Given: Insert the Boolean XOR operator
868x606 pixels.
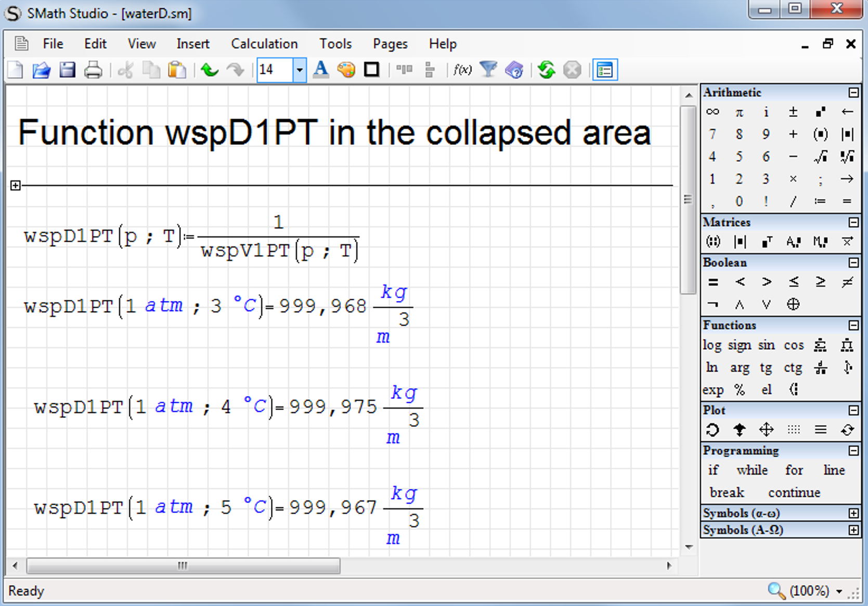Looking at the screenshot, I should (793, 305).
